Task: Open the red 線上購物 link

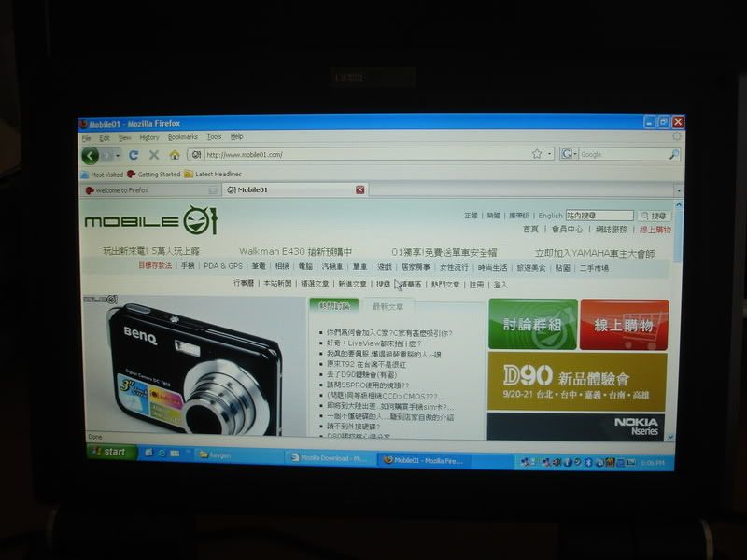Action: point(655,230)
